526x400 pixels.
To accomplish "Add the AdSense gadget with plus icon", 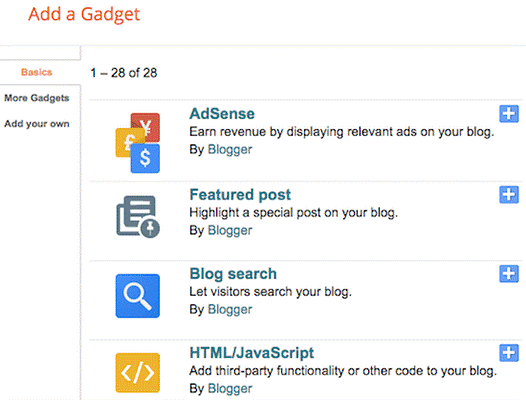I will (x=509, y=114).
